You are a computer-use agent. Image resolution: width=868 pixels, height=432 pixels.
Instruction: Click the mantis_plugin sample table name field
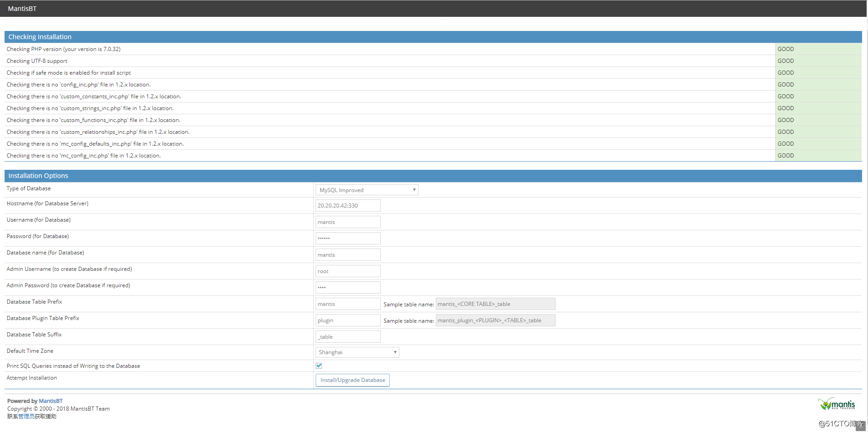tap(495, 320)
